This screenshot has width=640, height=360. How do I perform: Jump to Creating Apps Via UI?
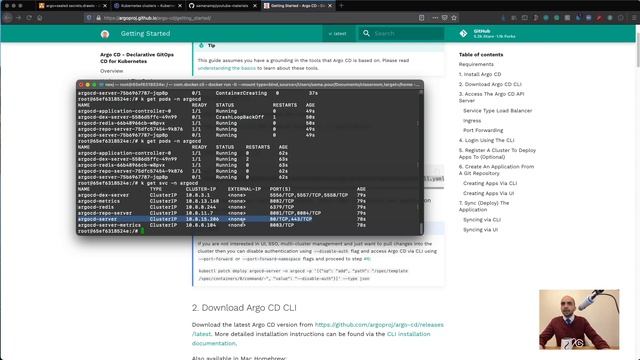click(x=489, y=193)
